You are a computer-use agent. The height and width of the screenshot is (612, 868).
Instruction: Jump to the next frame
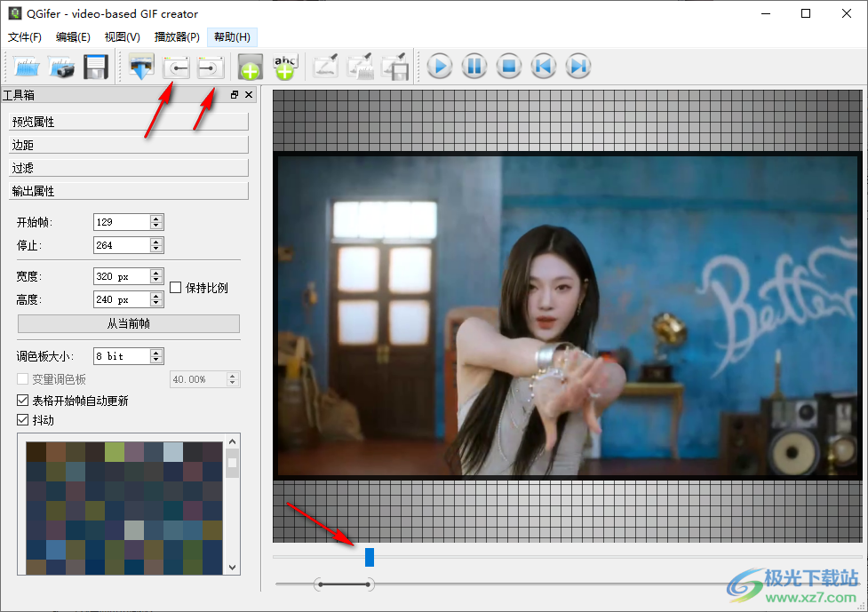pyautogui.click(x=577, y=67)
